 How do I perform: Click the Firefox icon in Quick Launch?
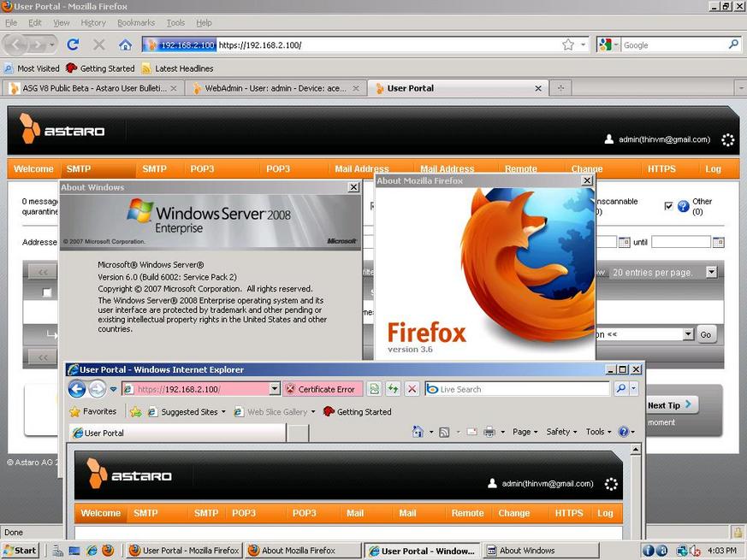108,551
